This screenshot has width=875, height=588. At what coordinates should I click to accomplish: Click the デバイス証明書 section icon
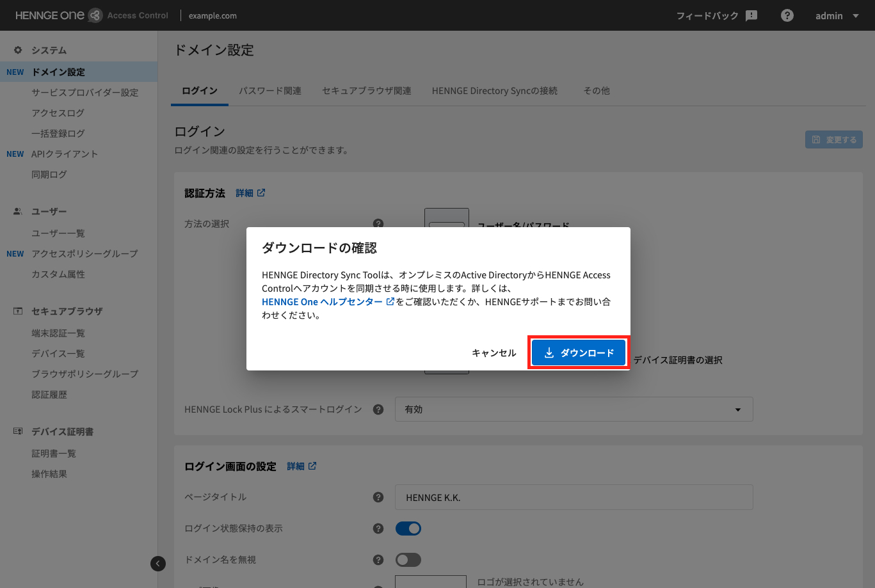click(x=18, y=431)
